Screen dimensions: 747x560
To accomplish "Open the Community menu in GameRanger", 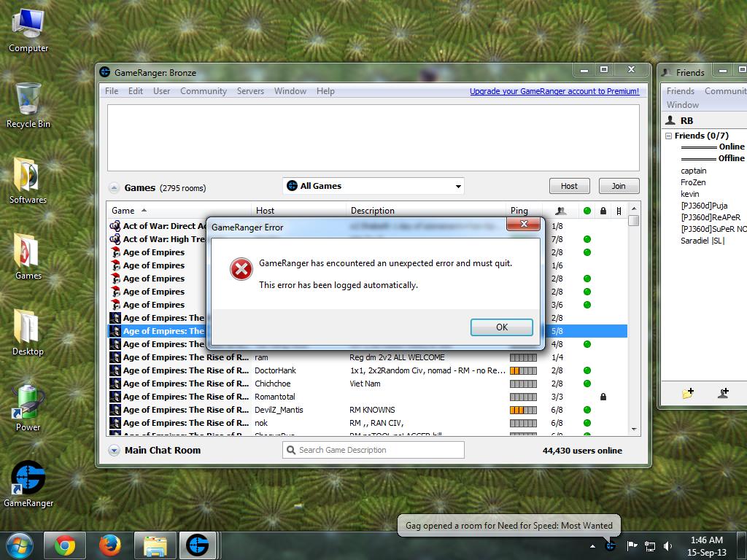I will tap(203, 91).
